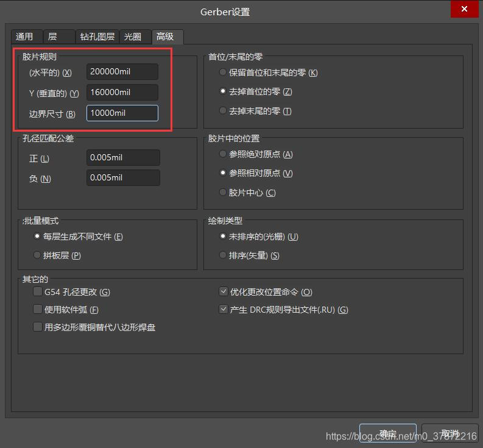Click the 边界尺寸 input field
483x448 pixels.
[x=122, y=113]
